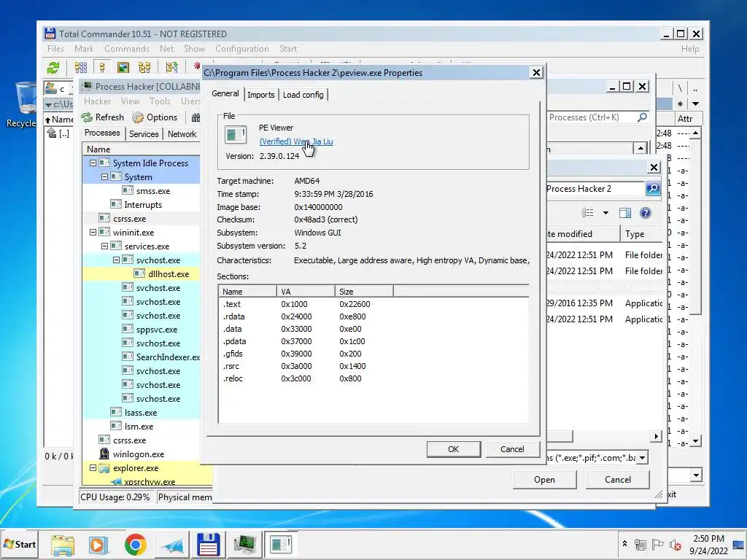Collapse the services.exe tree node
This screenshot has height=560, width=747.
pos(104,246)
